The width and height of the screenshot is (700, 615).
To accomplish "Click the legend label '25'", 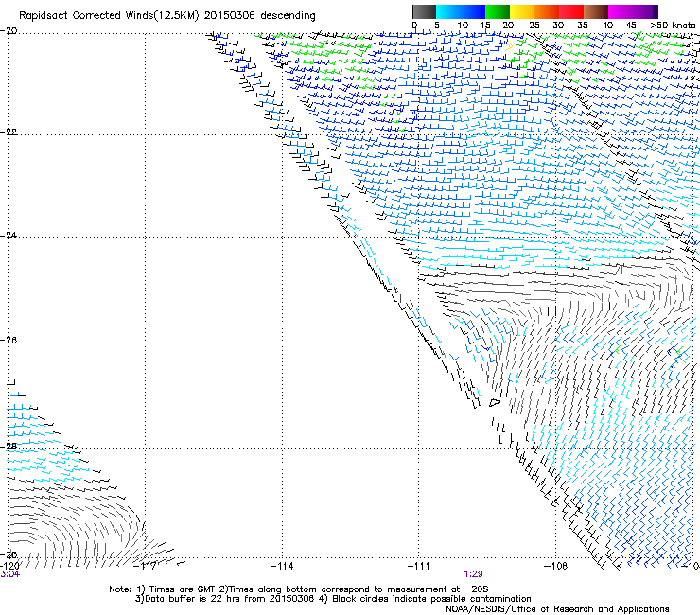I will coord(534,26).
